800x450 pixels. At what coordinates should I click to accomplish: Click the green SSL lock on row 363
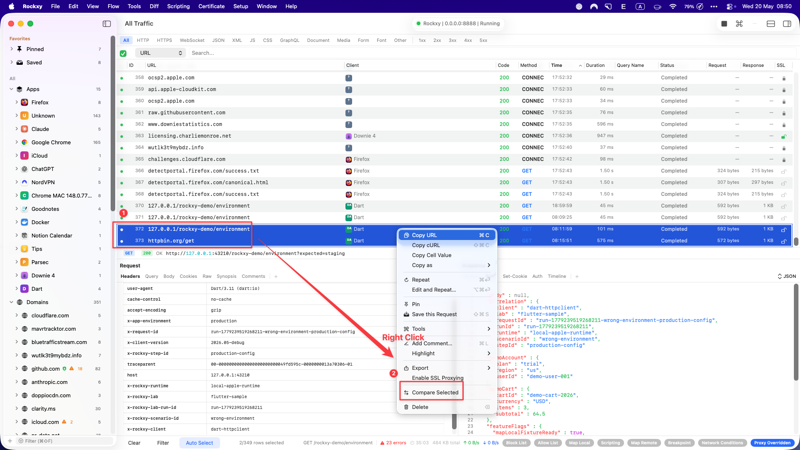[784, 136]
